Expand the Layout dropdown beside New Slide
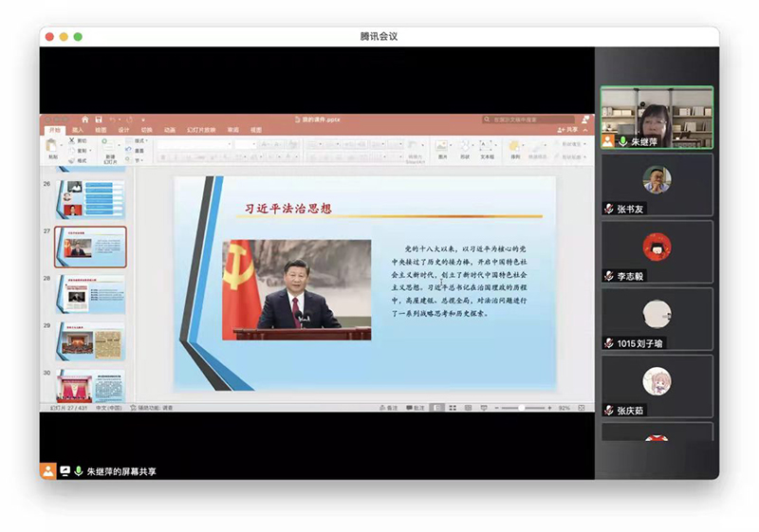 click(140, 140)
